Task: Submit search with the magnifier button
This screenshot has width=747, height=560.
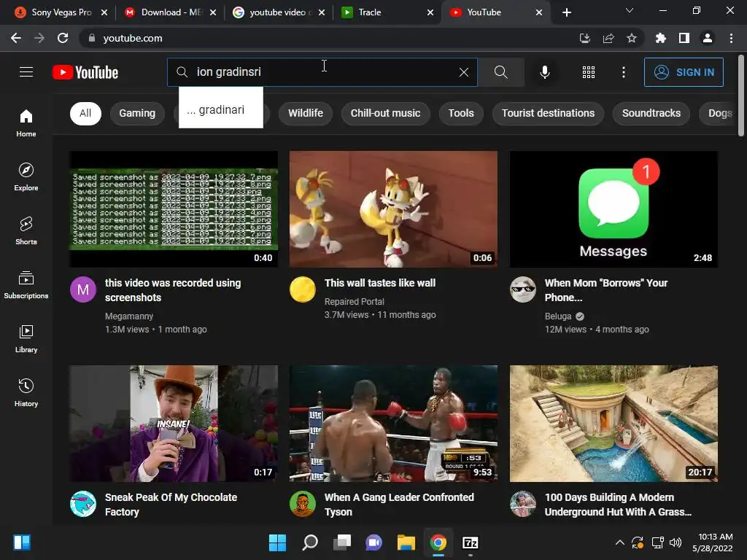Action: pos(500,72)
